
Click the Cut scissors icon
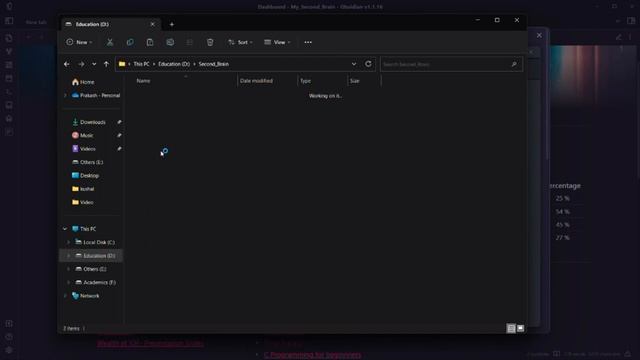pyautogui.click(x=110, y=42)
